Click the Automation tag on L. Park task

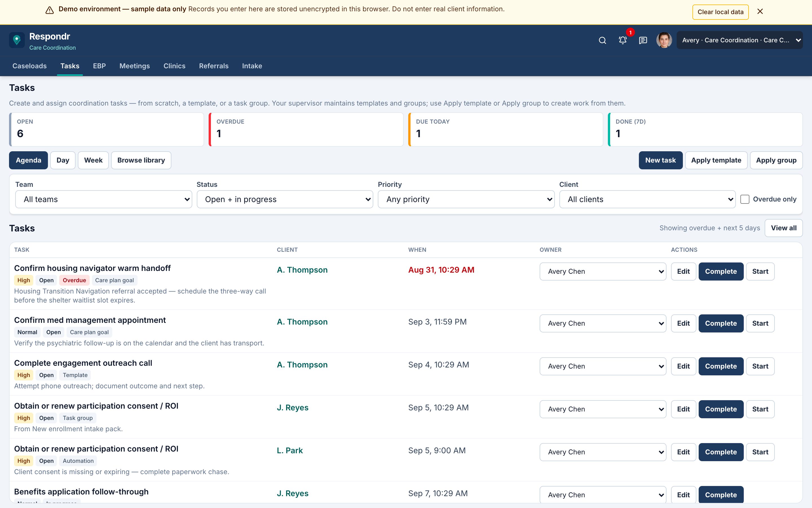tap(78, 461)
